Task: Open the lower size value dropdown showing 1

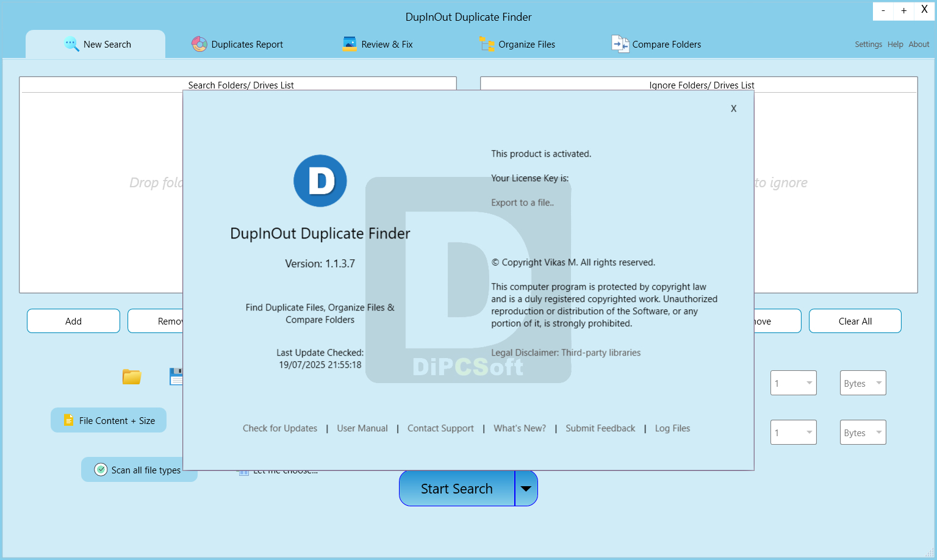Action: pyautogui.click(x=793, y=433)
